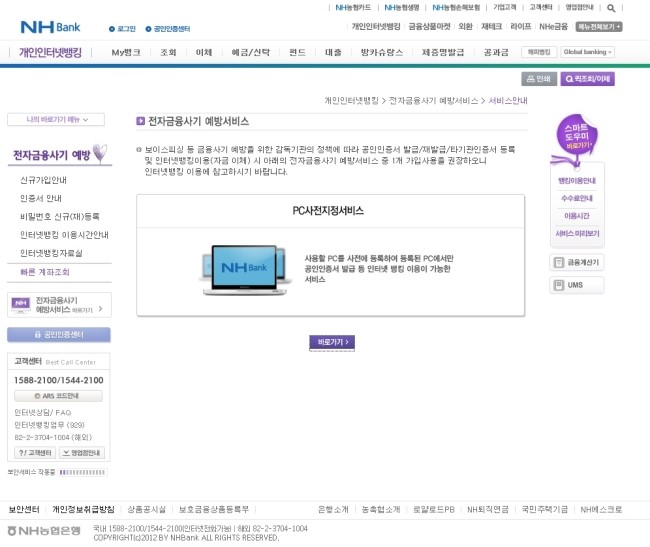Viewport: 650px width, 547px height.
Task: Open 신규가입안내 in the sidebar
Action: pyautogui.click(x=44, y=180)
